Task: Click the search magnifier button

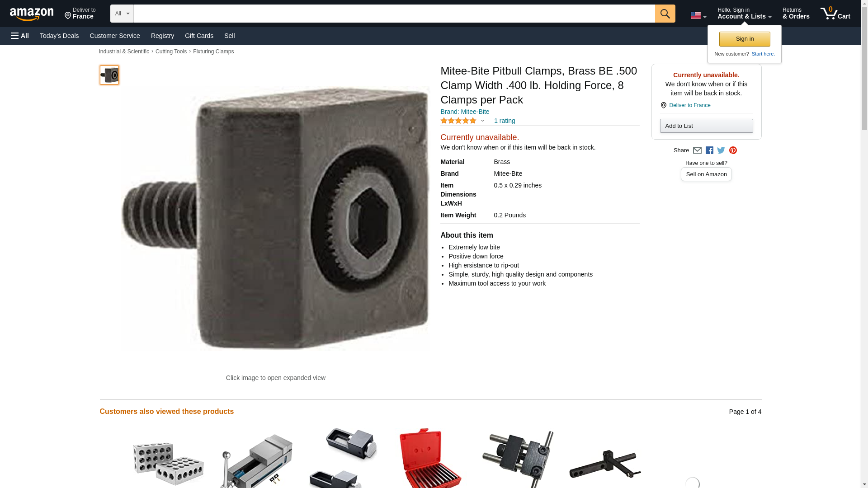Action: pos(665,14)
